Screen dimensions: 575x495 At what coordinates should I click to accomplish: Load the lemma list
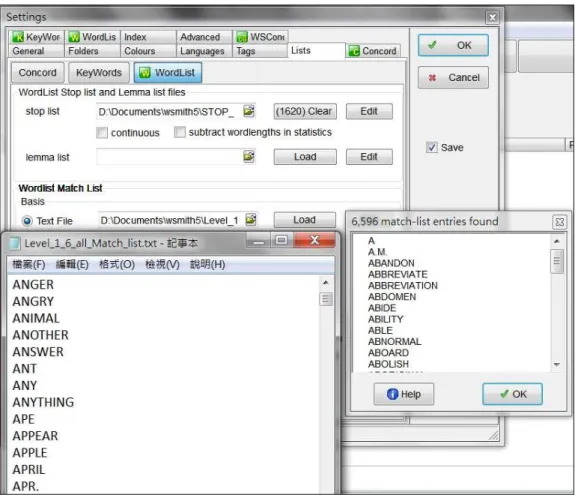[305, 157]
